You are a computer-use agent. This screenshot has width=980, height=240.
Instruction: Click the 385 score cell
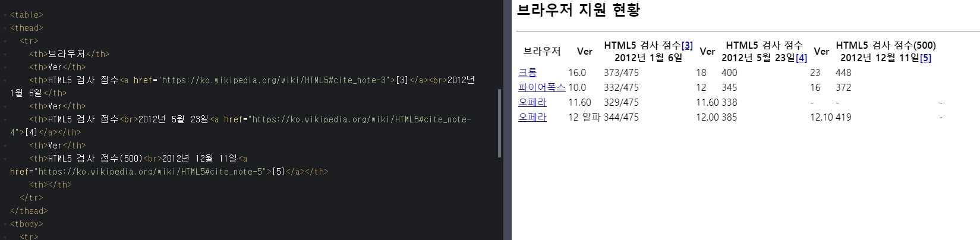tap(729, 117)
